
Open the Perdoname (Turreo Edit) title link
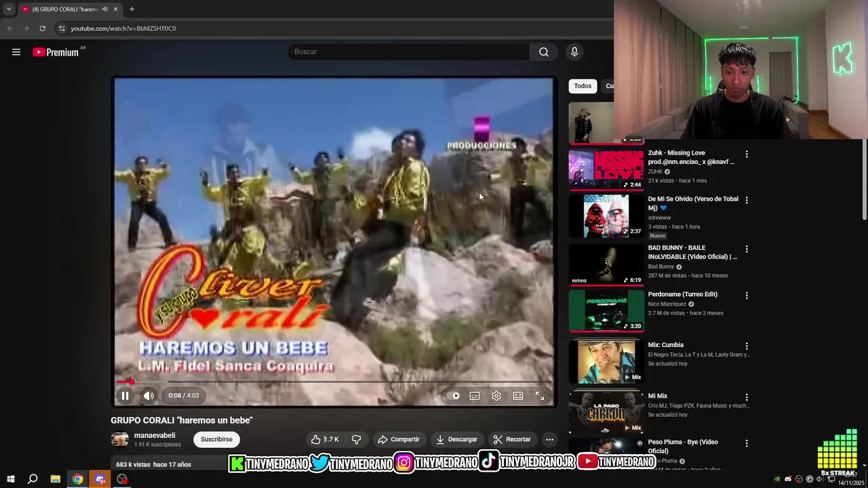tap(682, 294)
